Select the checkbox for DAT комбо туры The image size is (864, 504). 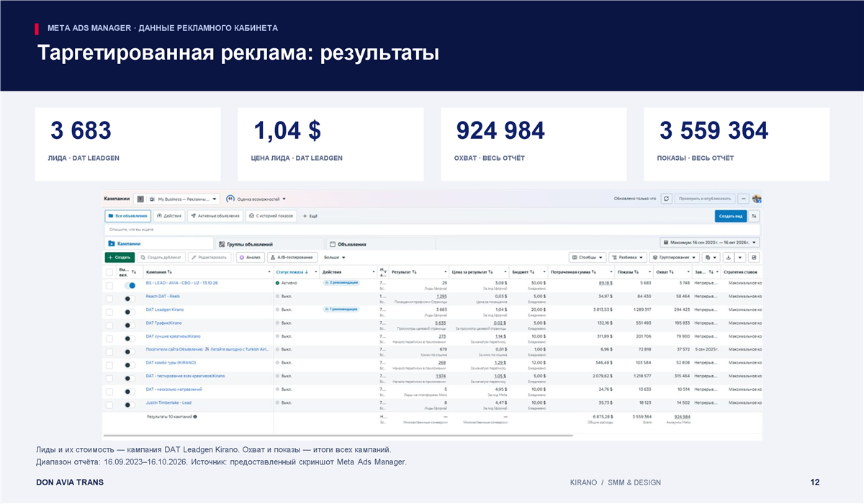[x=109, y=364]
